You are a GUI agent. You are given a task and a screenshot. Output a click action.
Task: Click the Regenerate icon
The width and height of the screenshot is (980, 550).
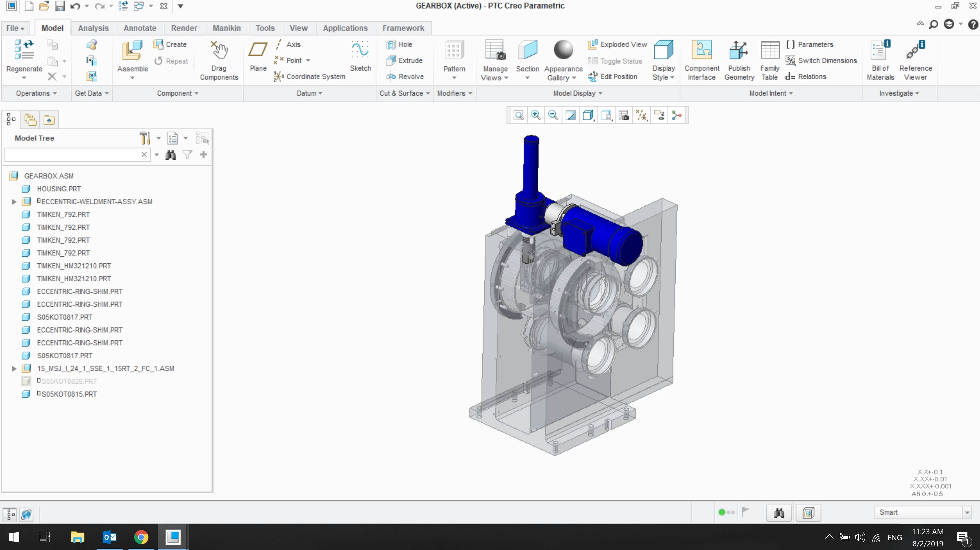[24, 50]
